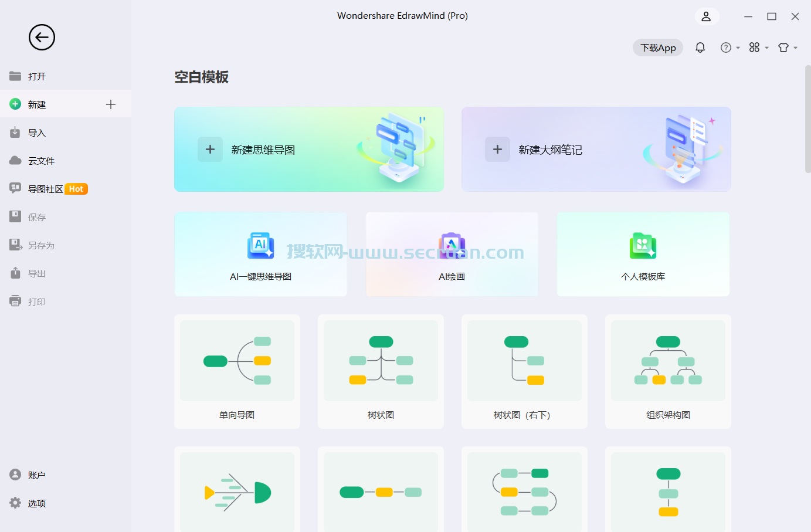Image resolution: width=811 pixels, height=532 pixels.
Task: Click 导出 in the sidebar
Action: coord(66,273)
